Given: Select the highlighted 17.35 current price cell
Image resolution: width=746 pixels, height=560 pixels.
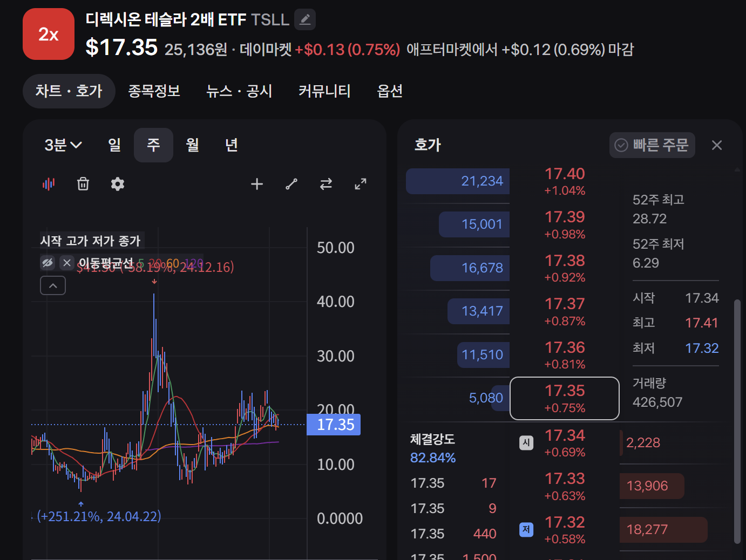Looking at the screenshot, I should coord(565,398).
